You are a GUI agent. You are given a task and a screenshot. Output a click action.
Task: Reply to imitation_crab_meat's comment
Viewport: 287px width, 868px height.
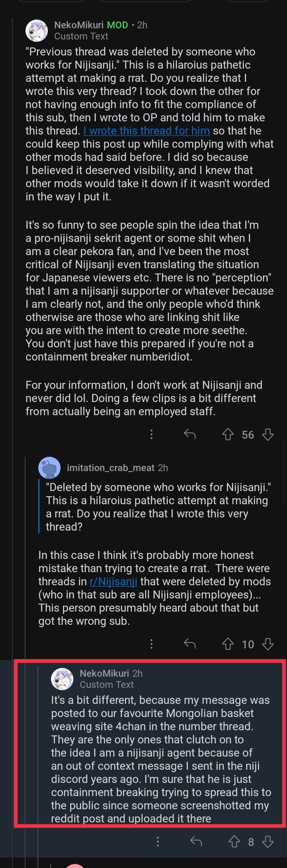(x=190, y=644)
